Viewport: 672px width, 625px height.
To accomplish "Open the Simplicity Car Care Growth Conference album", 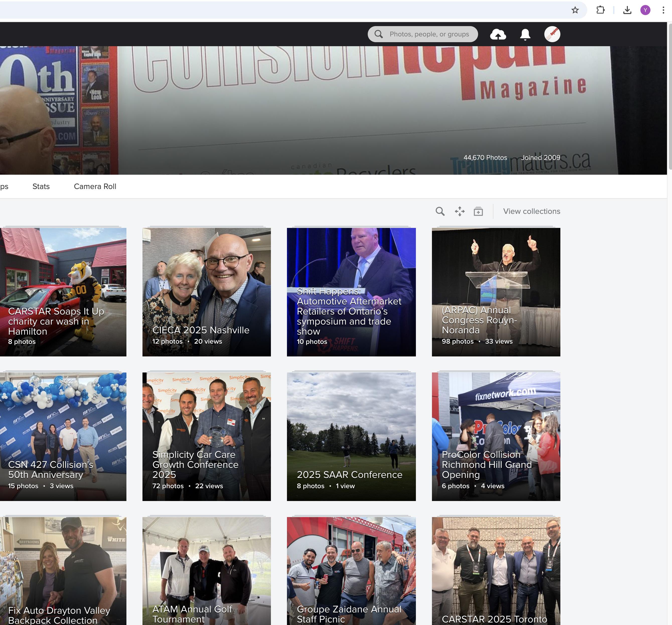I will pos(206,436).
